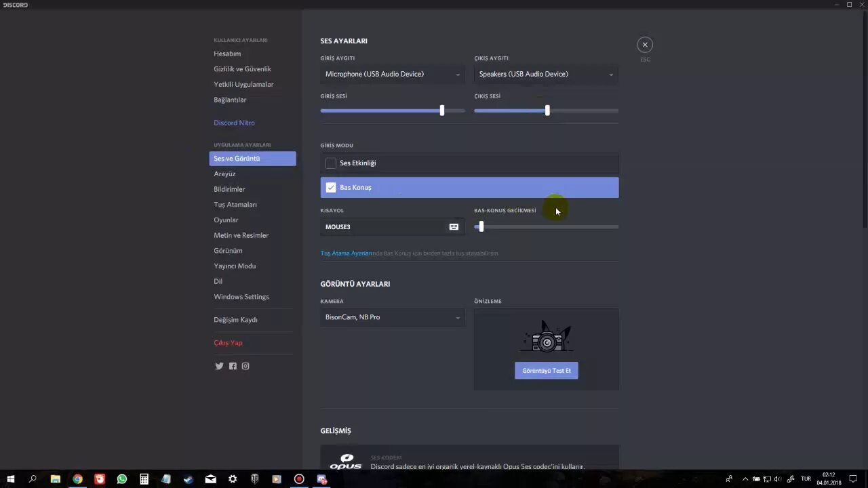Open the Tuş Atamaları section

(234, 204)
